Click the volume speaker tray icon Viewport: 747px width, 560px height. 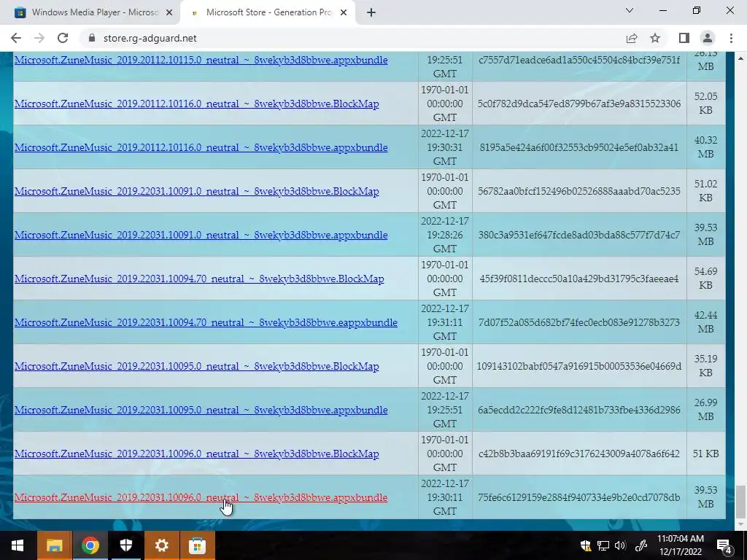[x=620, y=545]
